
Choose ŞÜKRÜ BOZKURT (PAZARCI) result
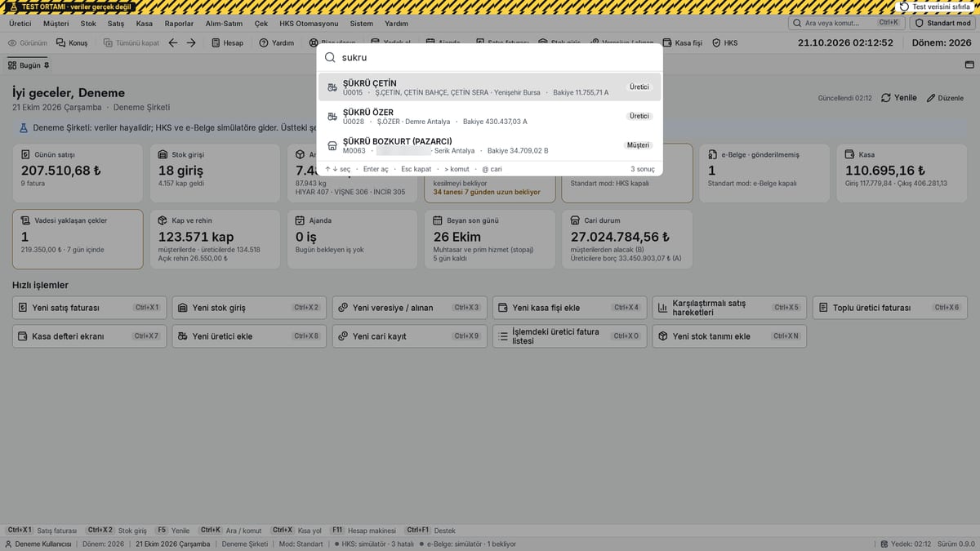pos(489,145)
